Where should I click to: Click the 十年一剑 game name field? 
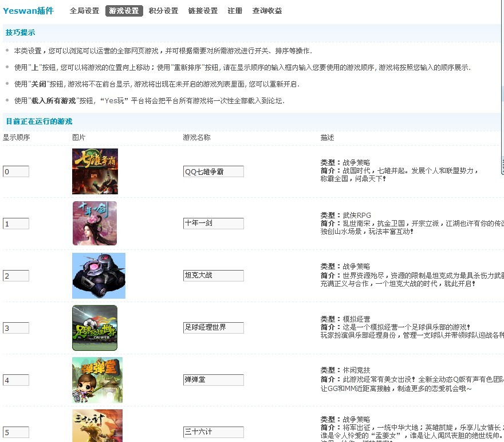click(214, 224)
